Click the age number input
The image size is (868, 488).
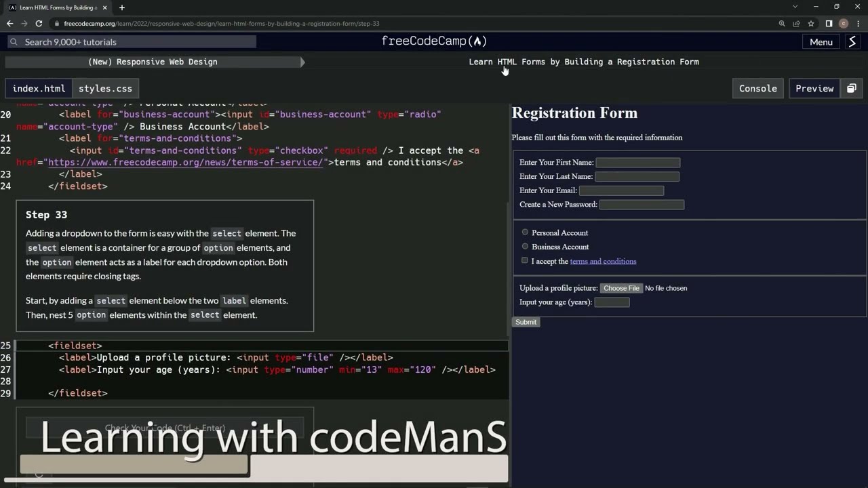point(612,302)
